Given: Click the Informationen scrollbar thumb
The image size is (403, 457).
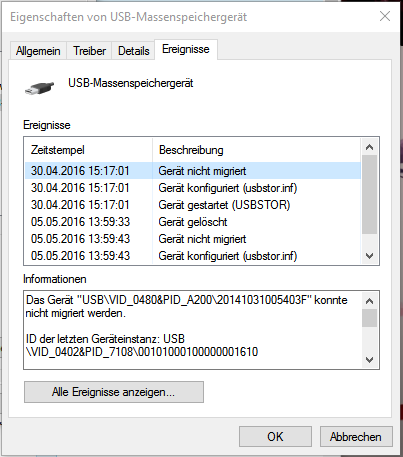Looking at the screenshot, I should click(x=369, y=318).
